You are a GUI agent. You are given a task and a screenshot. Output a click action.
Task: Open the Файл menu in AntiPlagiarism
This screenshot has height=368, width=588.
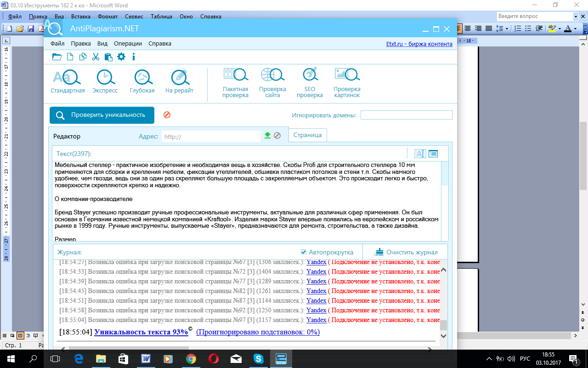point(57,44)
